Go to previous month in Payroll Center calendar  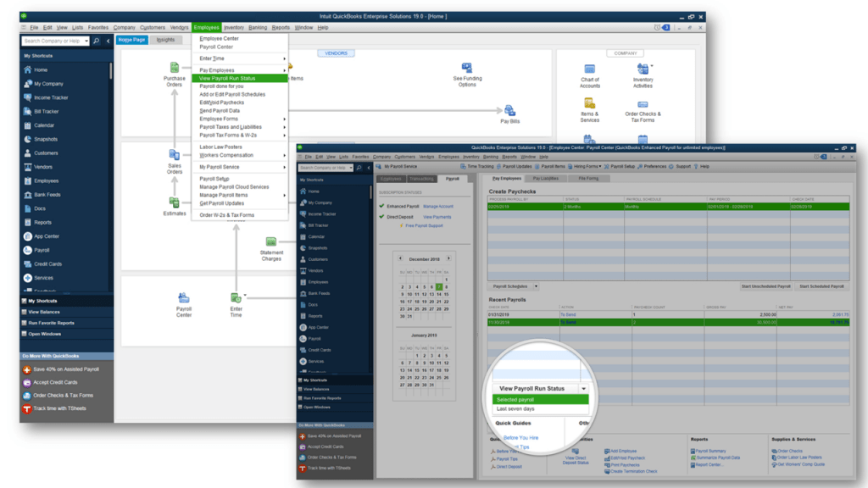click(x=400, y=258)
